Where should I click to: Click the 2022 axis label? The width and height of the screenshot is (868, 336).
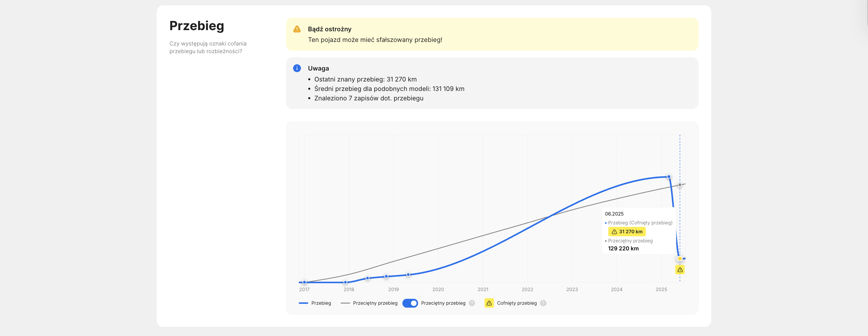[x=527, y=289]
